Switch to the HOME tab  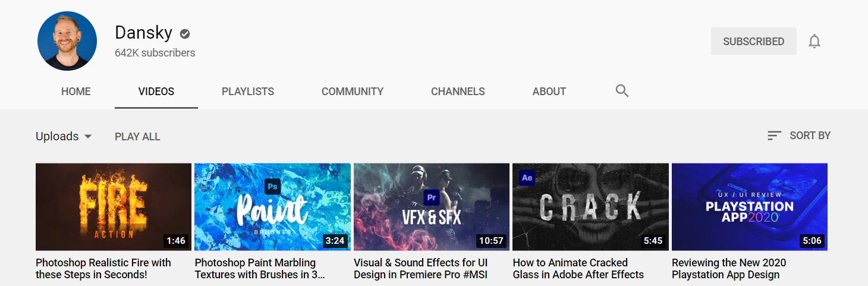coord(76,92)
